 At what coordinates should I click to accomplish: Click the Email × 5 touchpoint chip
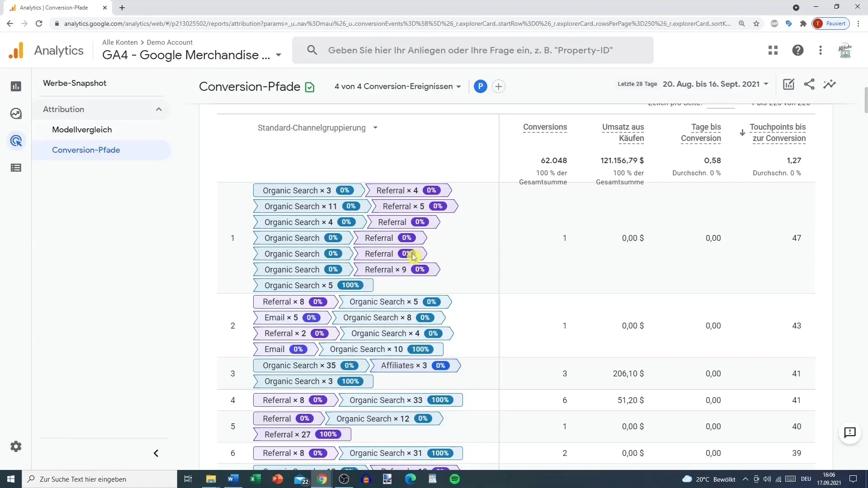pos(292,318)
